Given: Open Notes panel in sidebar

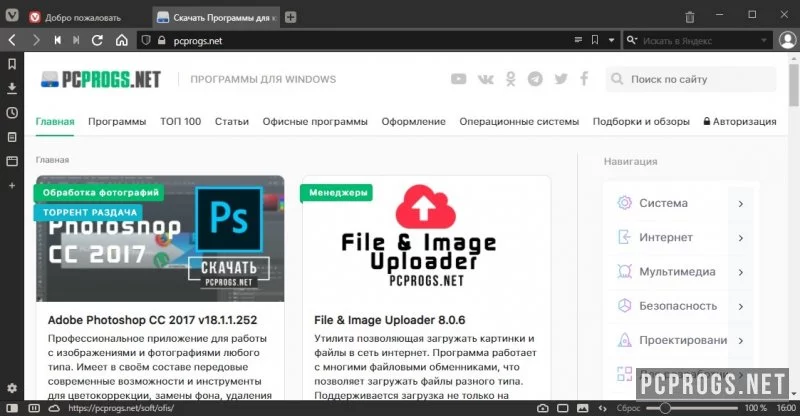Looking at the screenshot, I should [x=12, y=137].
